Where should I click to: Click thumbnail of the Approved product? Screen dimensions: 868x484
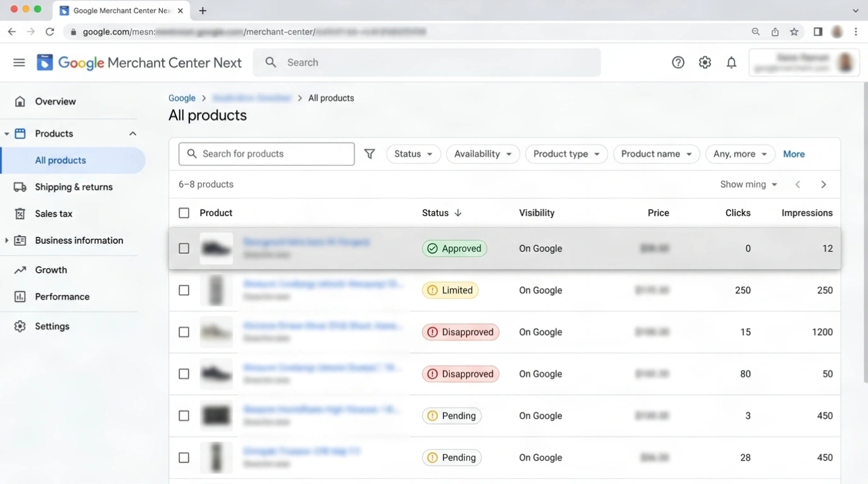point(216,248)
